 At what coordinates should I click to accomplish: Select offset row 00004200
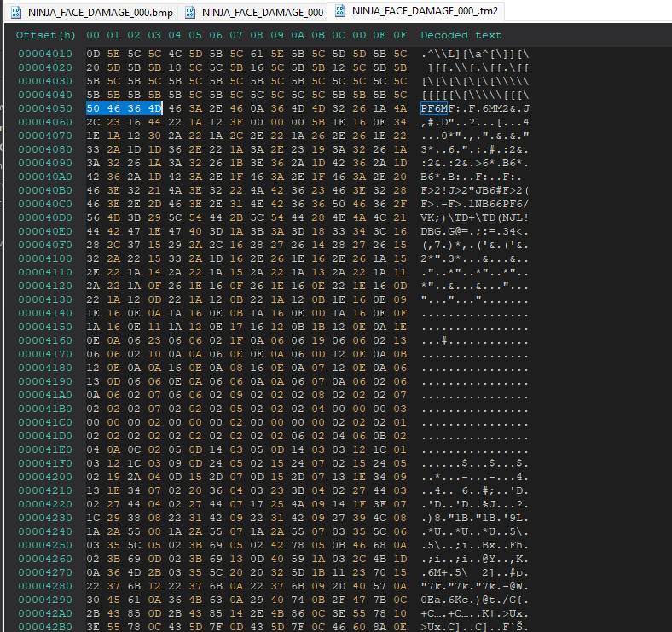[x=45, y=477]
